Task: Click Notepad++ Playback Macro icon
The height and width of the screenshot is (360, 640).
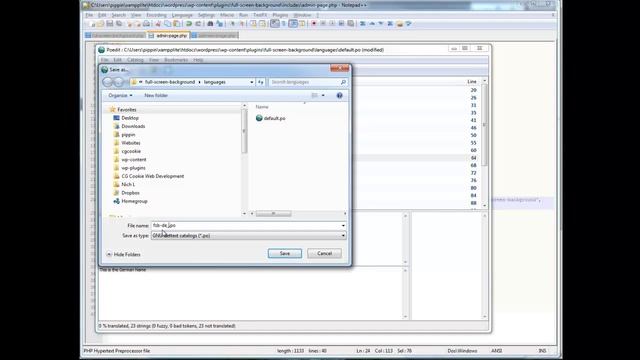Action: click(x=332, y=24)
